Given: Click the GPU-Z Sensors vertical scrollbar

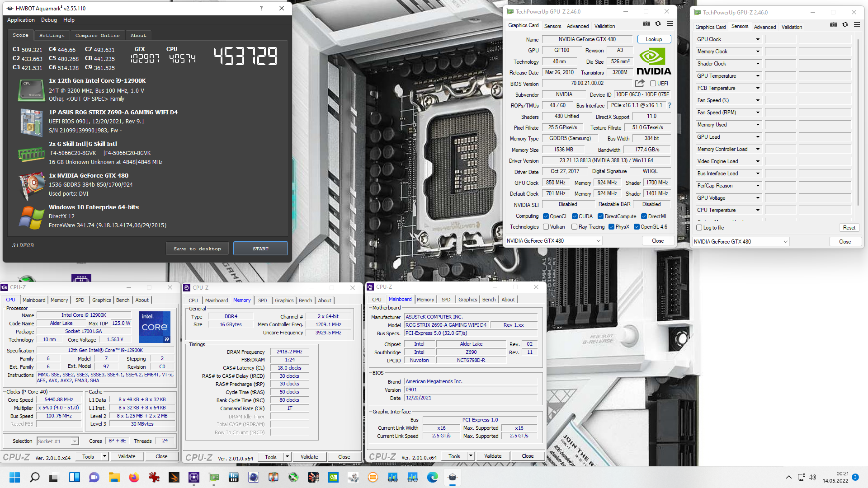Looking at the screenshot, I should [x=858, y=122].
